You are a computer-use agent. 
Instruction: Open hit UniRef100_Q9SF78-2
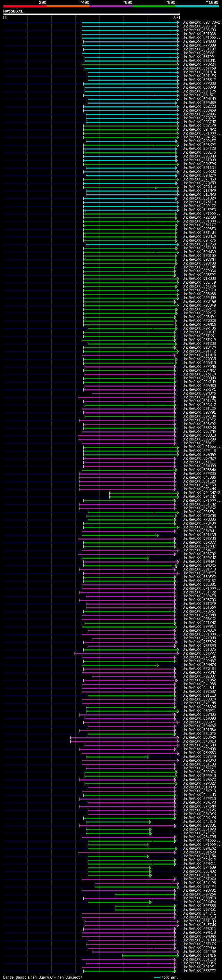[201, 23]
